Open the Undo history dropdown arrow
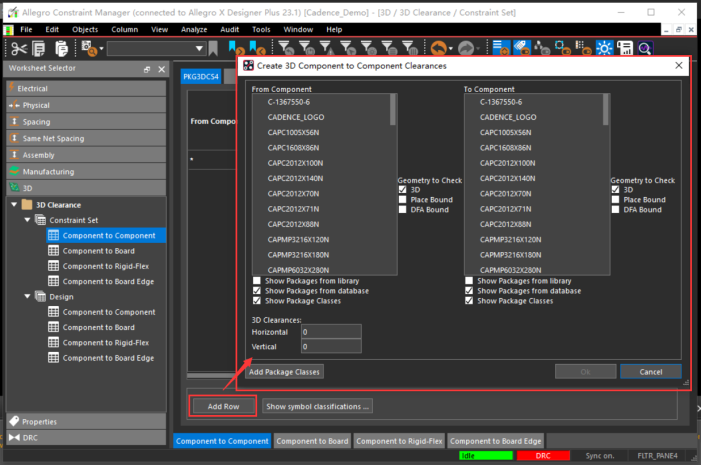This screenshot has height=465, width=701. coord(450,49)
